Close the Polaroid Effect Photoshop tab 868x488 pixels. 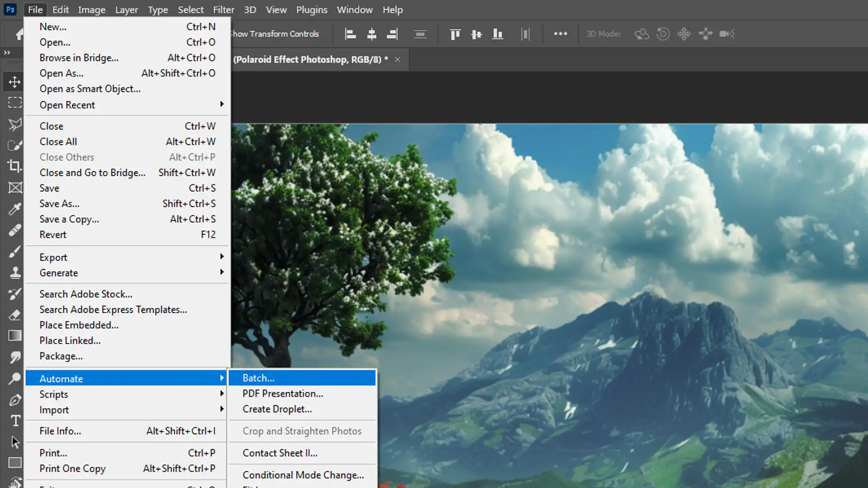point(397,60)
